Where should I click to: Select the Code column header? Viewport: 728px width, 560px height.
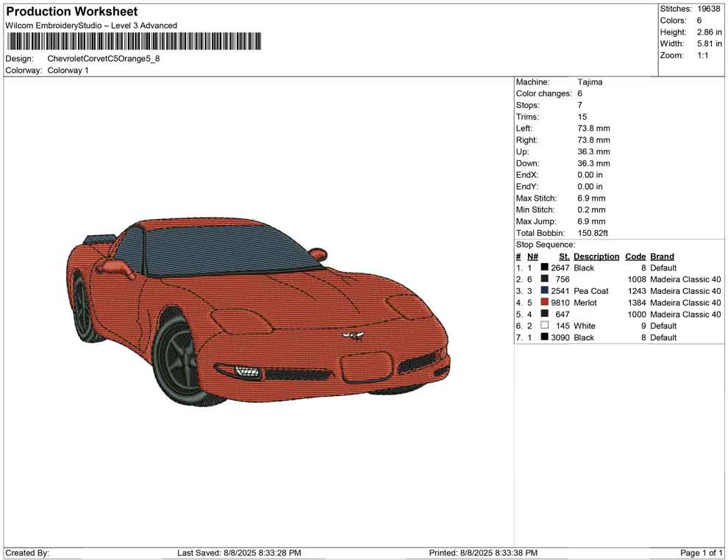[635, 256]
